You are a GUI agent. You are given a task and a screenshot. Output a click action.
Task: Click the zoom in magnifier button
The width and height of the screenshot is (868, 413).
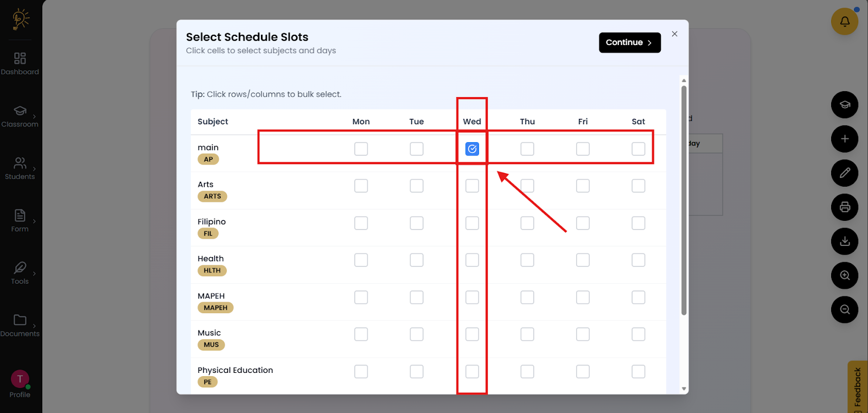click(x=845, y=276)
